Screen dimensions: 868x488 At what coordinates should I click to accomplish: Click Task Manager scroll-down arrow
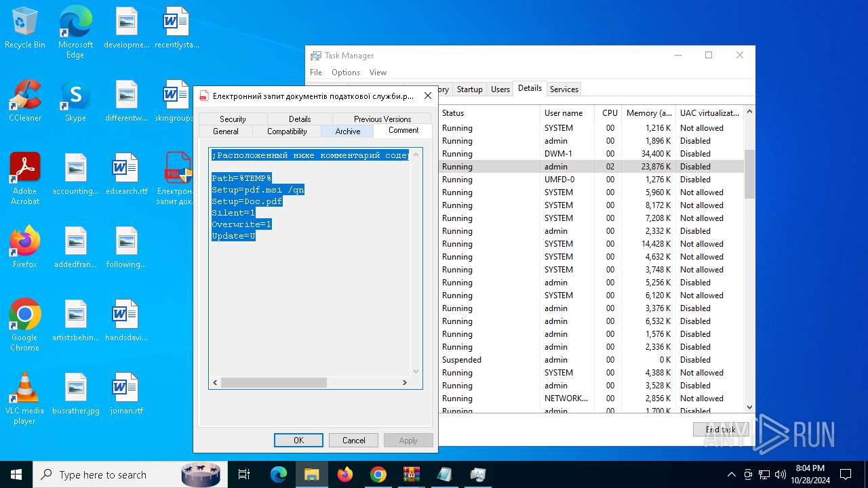[x=749, y=407]
